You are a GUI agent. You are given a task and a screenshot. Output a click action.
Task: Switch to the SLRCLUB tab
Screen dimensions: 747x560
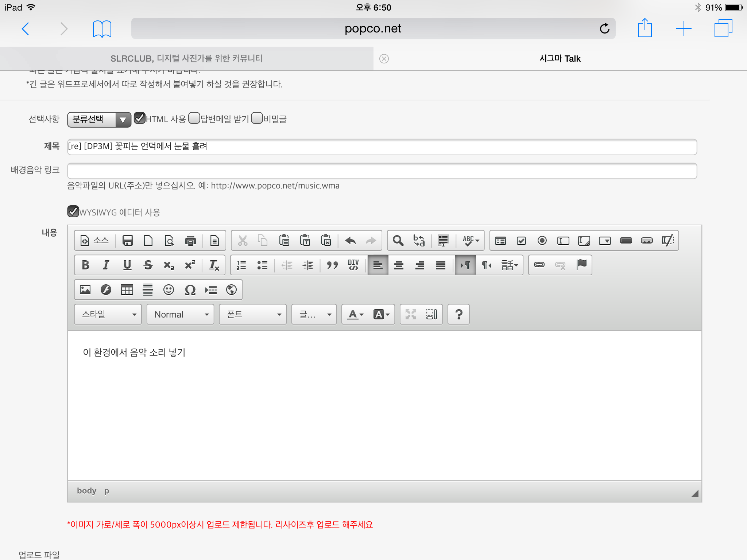(186, 59)
